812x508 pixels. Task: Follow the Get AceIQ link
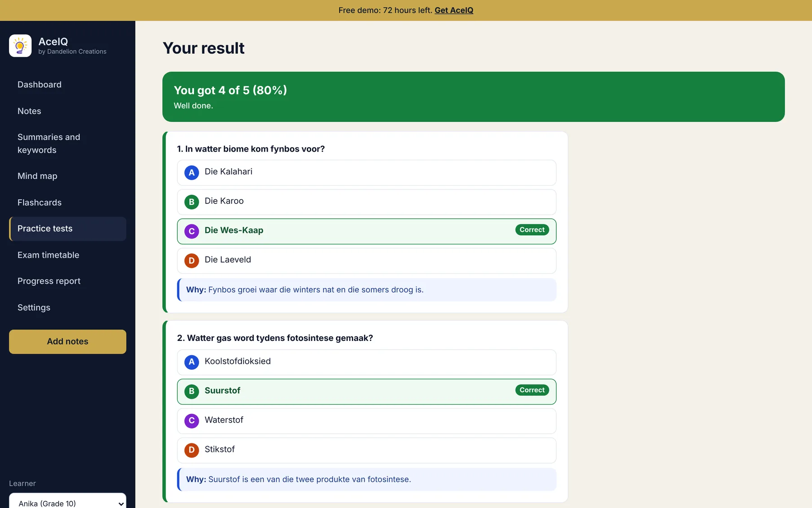click(454, 10)
